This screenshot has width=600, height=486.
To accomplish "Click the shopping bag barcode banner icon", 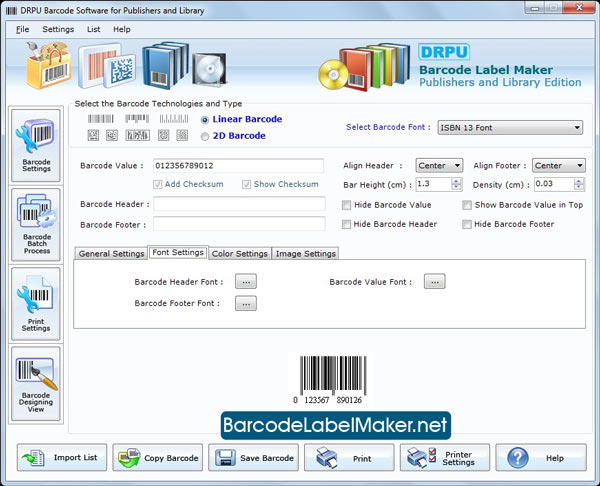I will click(x=49, y=65).
